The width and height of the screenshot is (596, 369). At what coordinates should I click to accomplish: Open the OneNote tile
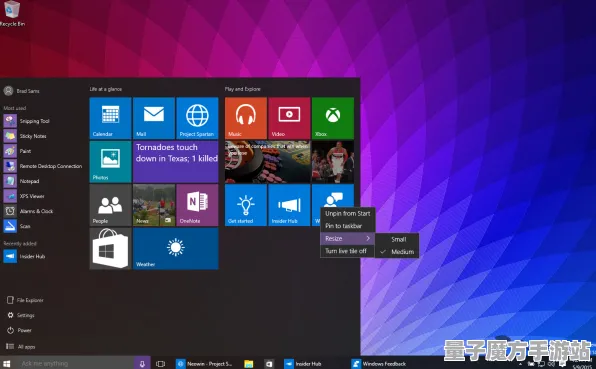tap(197, 205)
